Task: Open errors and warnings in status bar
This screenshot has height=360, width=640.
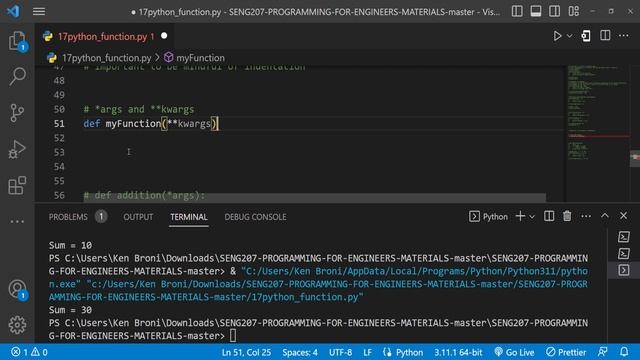Action: click(x=29, y=352)
